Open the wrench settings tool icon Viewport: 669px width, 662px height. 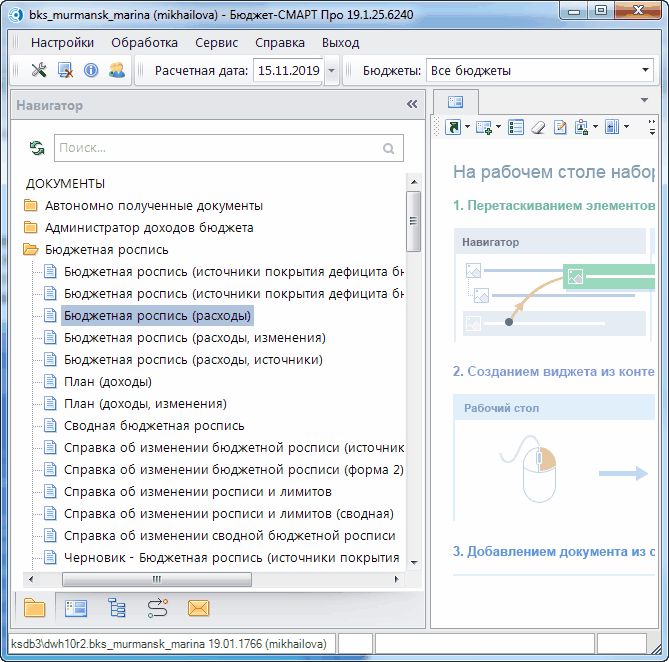[x=39, y=70]
